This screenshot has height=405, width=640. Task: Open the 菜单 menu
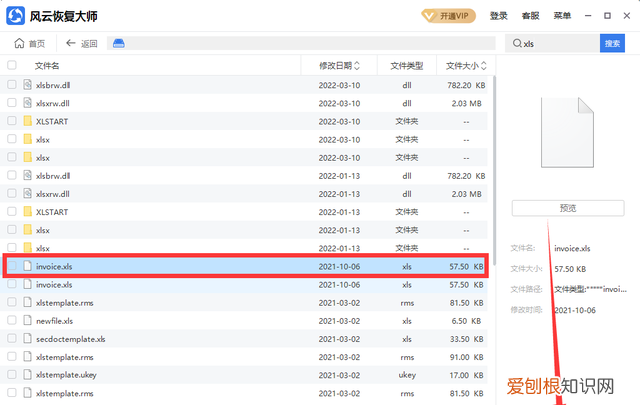563,16
